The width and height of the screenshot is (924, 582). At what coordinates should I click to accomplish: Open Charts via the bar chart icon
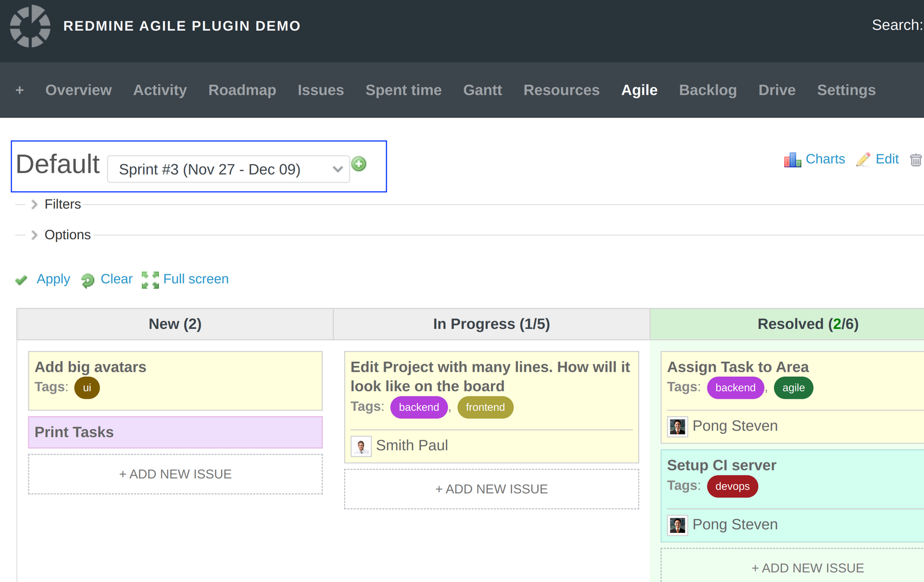pos(792,160)
